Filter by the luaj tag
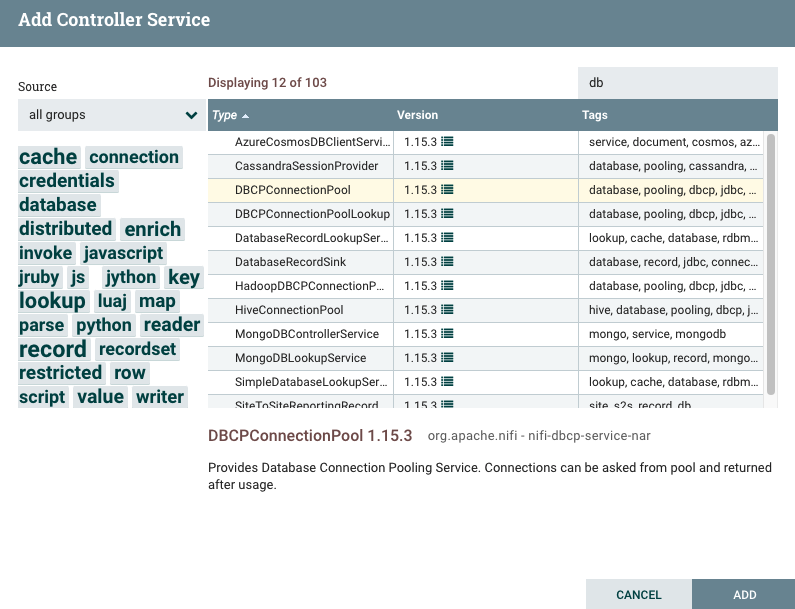The image size is (795, 609). click(x=112, y=301)
